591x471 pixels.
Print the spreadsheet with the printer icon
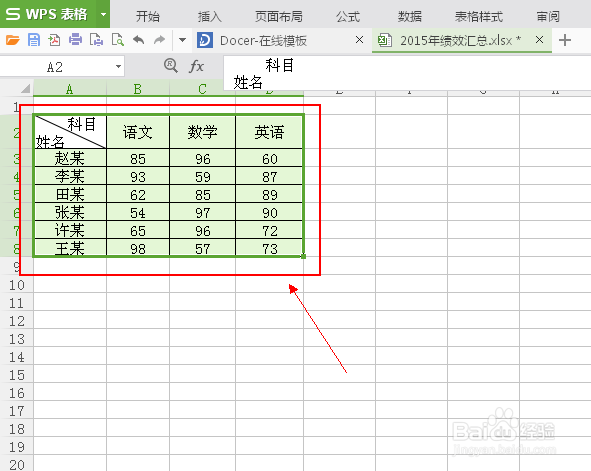coord(75,40)
